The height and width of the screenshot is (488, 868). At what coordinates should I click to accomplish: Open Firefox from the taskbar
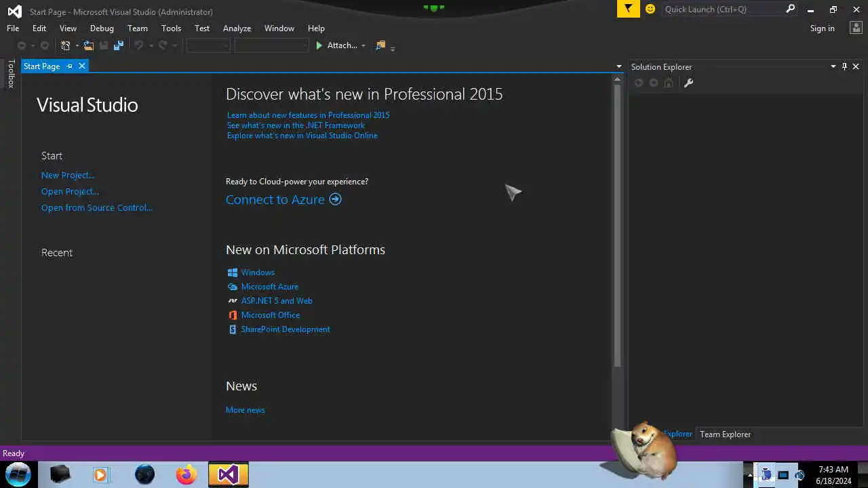pyautogui.click(x=186, y=474)
